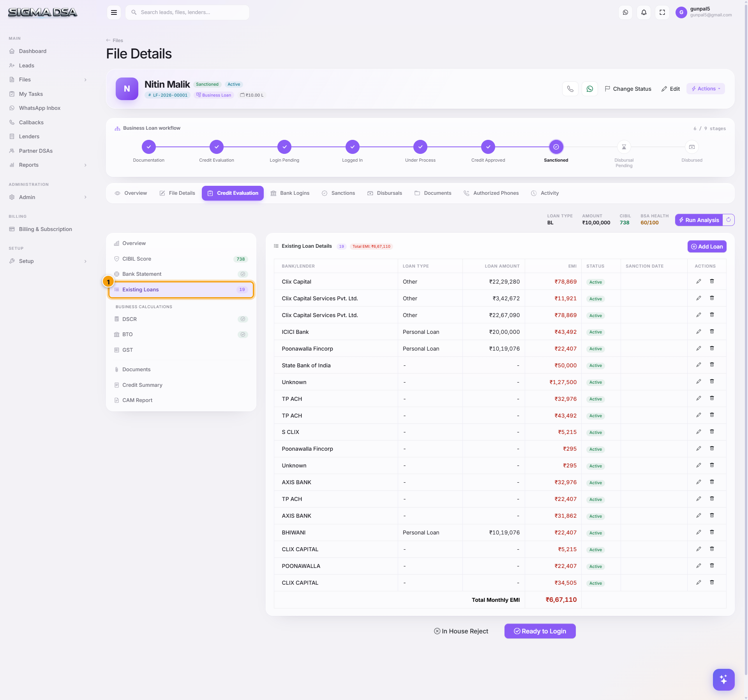Expand the Reports sidebar menu
The width and height of the screenshot is (748, 700).
pyautogui.click(x=48, y=165)
